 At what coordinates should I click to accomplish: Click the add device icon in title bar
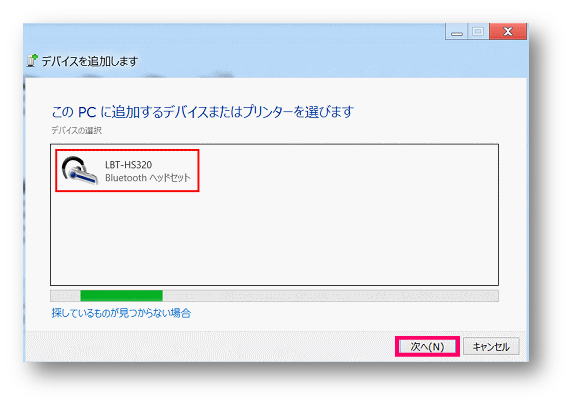(x=32, y=60)
